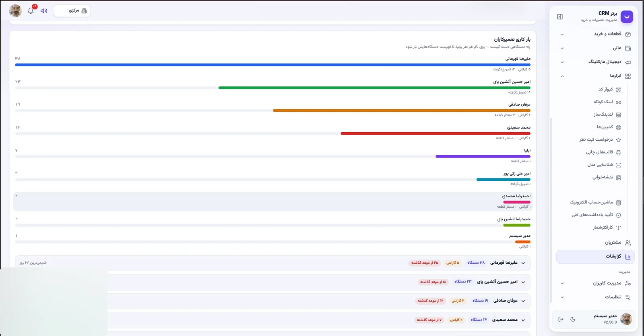Open گزارشات section

click(x=595, y=256)
